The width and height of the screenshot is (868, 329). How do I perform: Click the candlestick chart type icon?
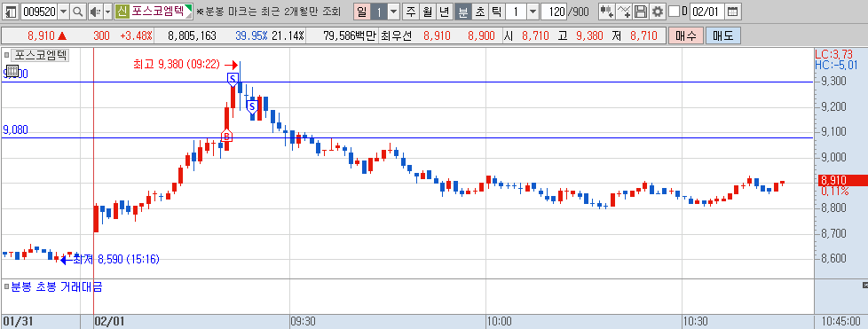(607, 11)
